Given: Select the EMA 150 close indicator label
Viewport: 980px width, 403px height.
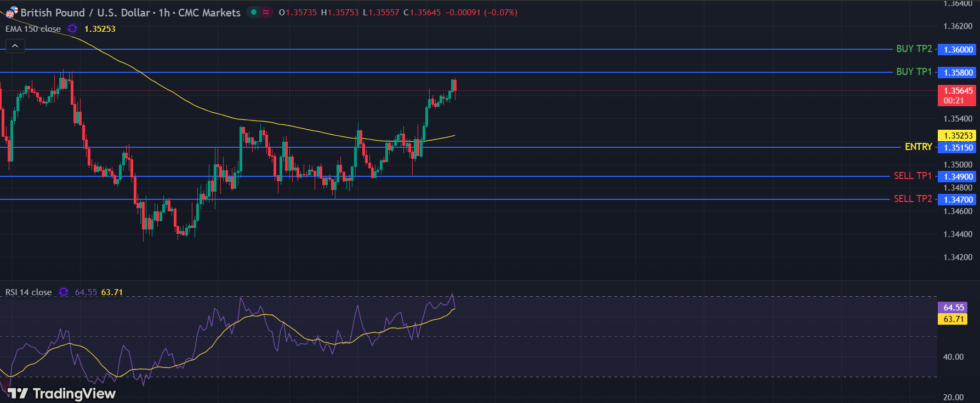Looking at the screenshot, I should click(33, 28).
